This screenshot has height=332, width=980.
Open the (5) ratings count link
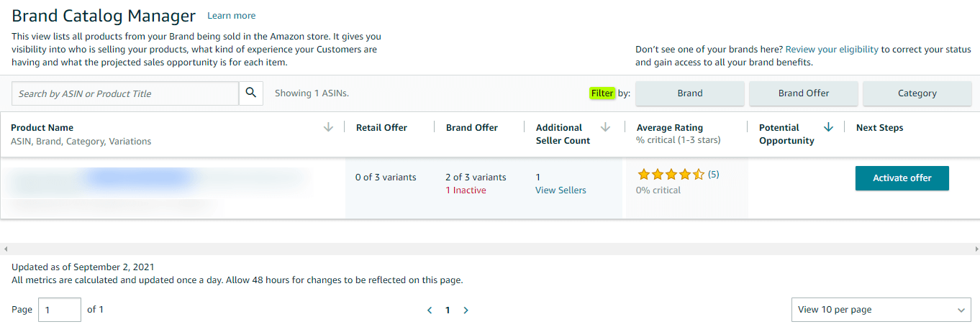click(713, 175)
